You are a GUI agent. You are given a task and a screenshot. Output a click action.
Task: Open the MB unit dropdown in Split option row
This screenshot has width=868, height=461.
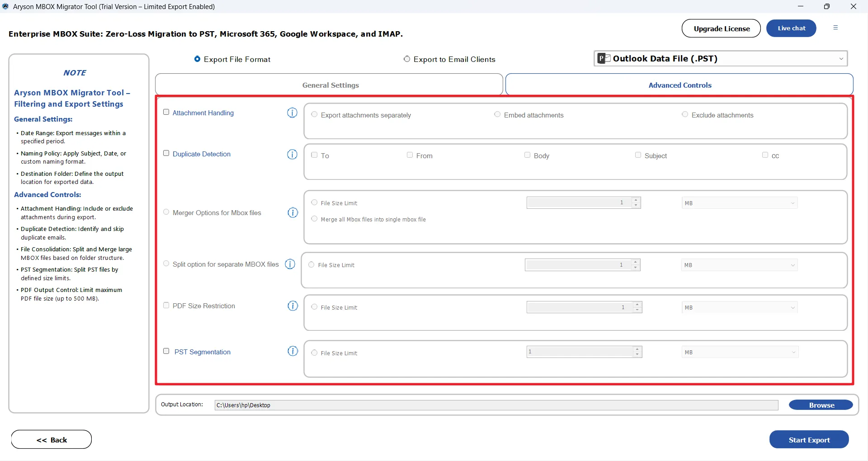coord(740,265)
